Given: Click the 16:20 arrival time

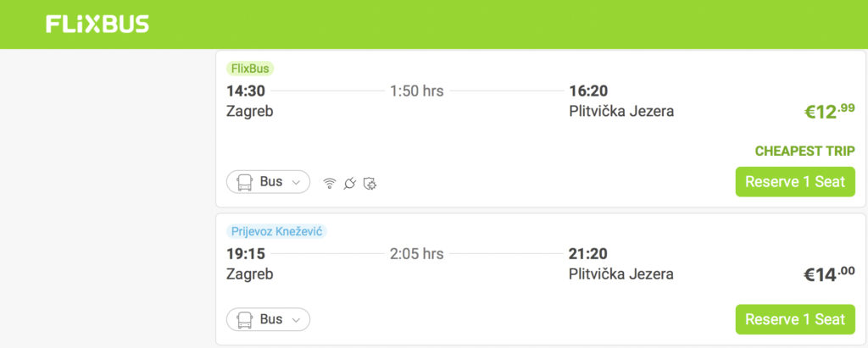Looking at the screenshot, I should [x=588, y=91].
